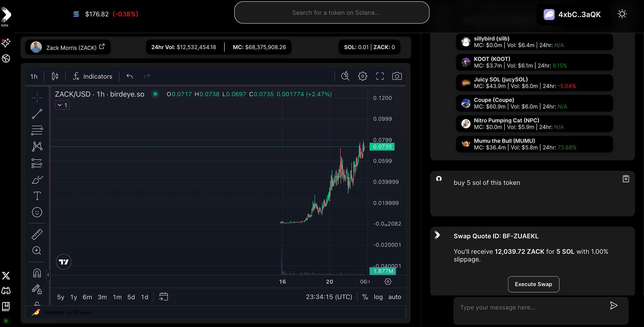Open the go-to-date calendar icon
Viewport: 644px width, 327px height.
point(163,297)
